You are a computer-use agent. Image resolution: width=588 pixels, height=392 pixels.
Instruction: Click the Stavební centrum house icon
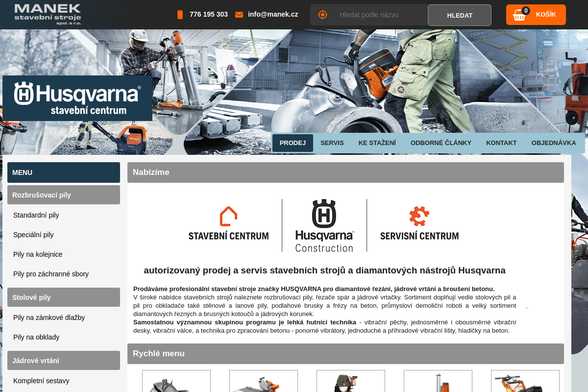(228, 216)
